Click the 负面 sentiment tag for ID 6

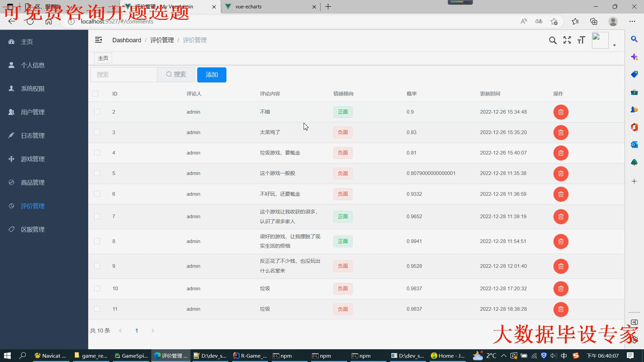click(x=342, y=194)
